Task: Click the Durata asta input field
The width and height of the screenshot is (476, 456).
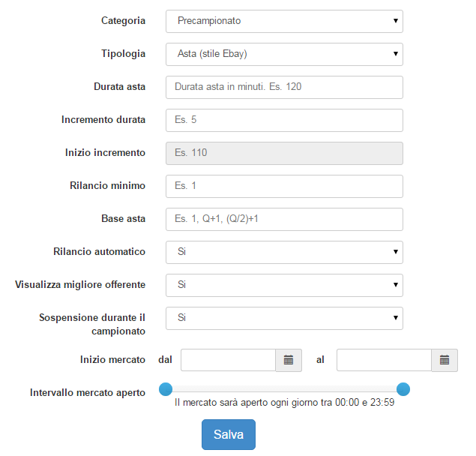Action: click(x=284, y=87)
